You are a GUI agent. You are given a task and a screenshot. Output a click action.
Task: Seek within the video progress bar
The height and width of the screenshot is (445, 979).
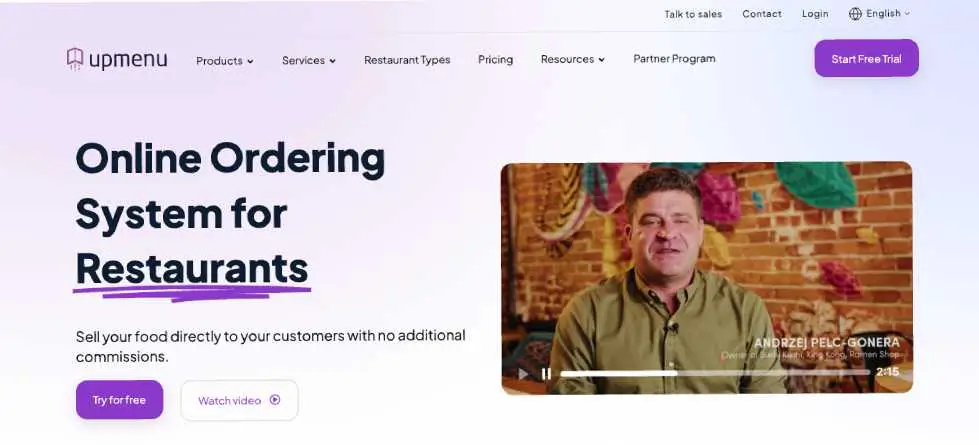[x=715, y=373]
